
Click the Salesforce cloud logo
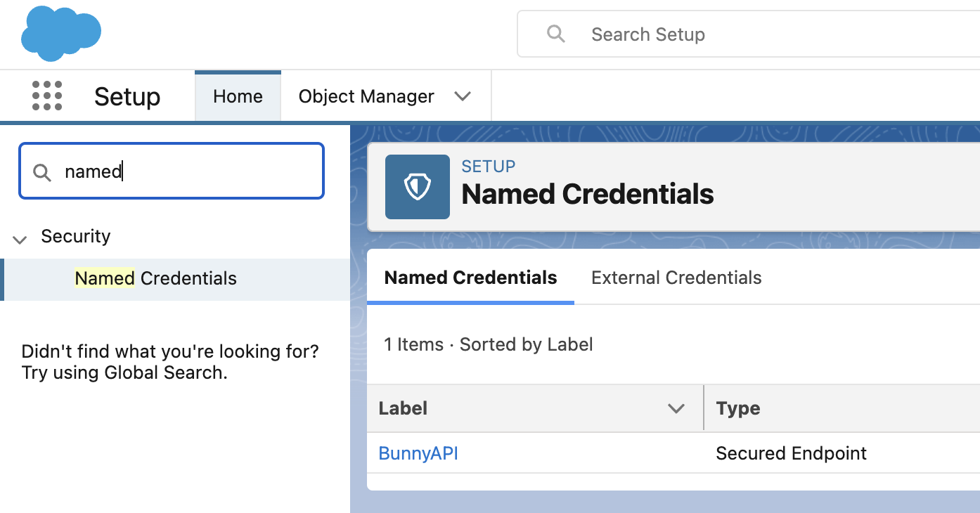point(61,33)
